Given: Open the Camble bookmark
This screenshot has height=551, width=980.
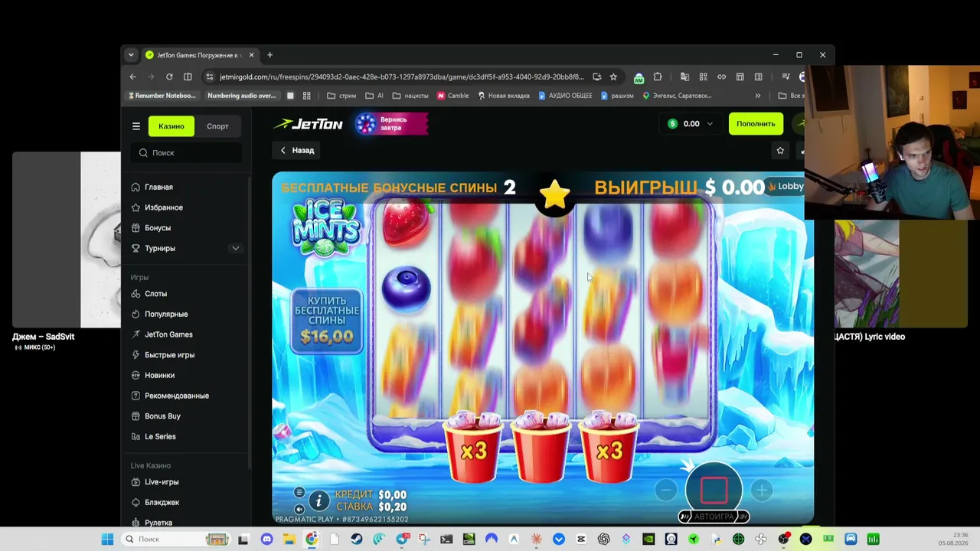Looking at the screenshot, I should [x=452, y=96].
